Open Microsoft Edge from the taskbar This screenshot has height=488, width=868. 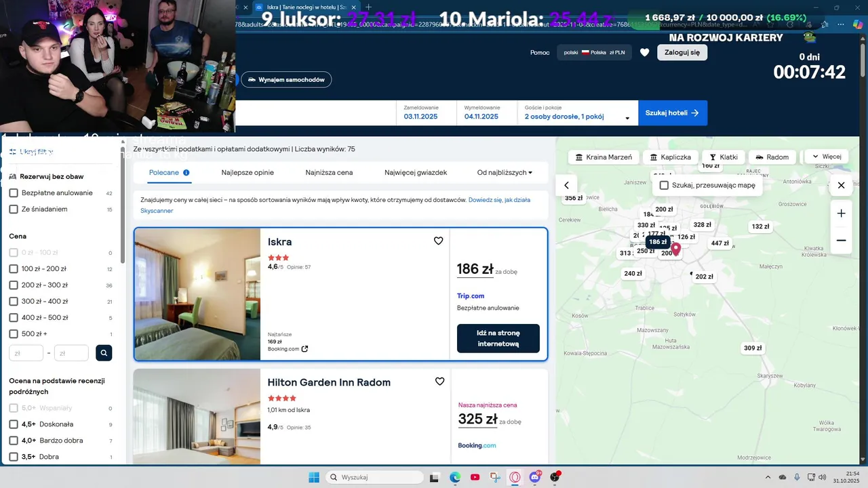[455, 477]
